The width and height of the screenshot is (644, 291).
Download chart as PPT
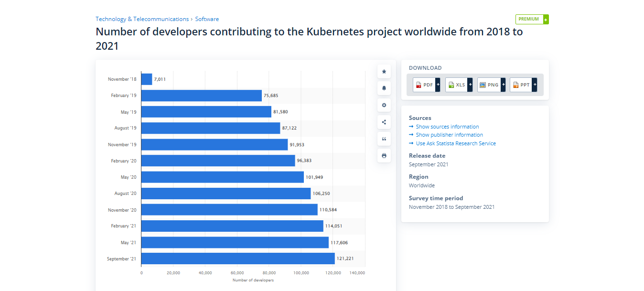pyautogui.click(x=521, y=85)
